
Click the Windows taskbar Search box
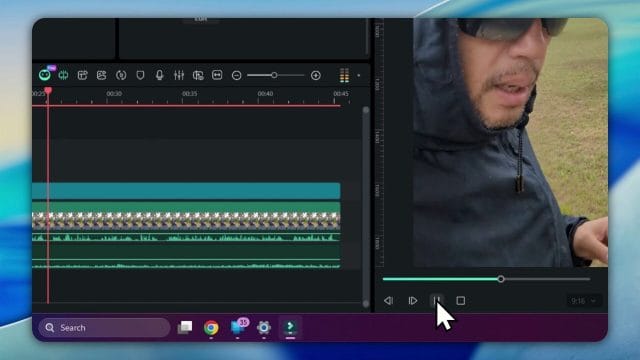[104, 328]
